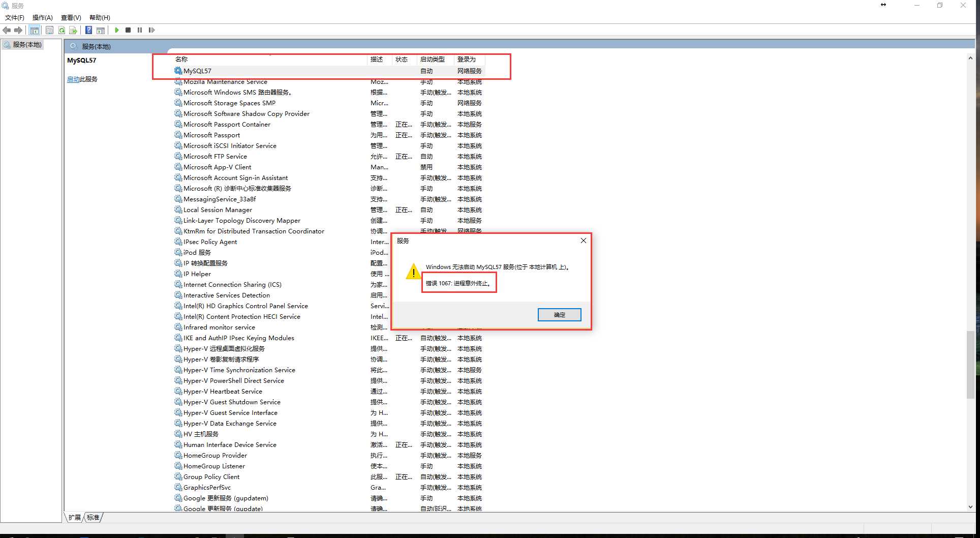This screenshot has height=538, width=980.
Task: Click the gear icon beside HomeGroup Provider
Action: coord(178,455)
